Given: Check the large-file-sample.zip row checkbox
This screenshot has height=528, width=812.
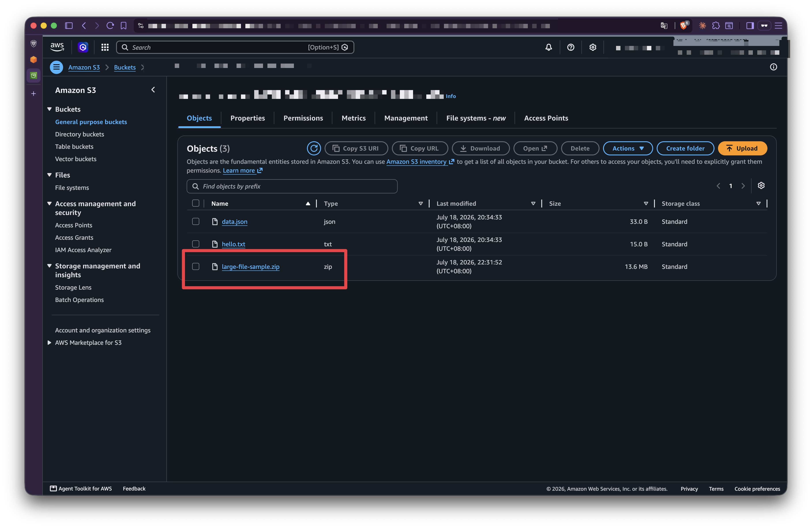Looking at the screenshot, I should (x=195, y=267).
